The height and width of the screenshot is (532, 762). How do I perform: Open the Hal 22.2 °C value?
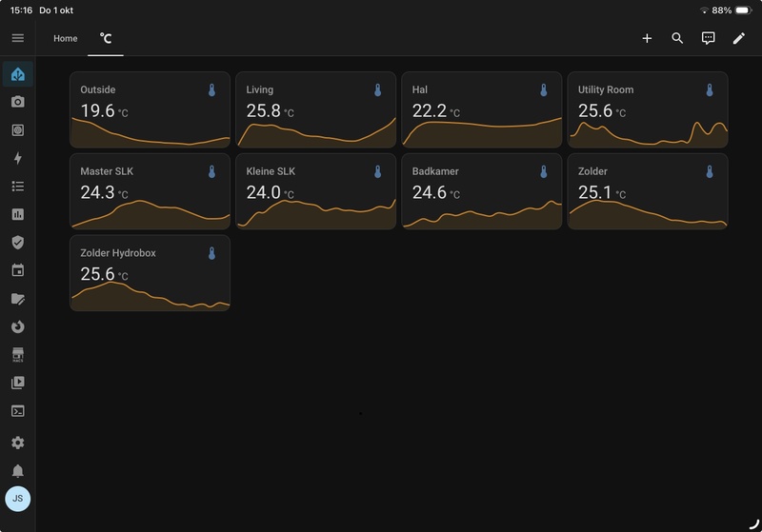coord(436,110)
